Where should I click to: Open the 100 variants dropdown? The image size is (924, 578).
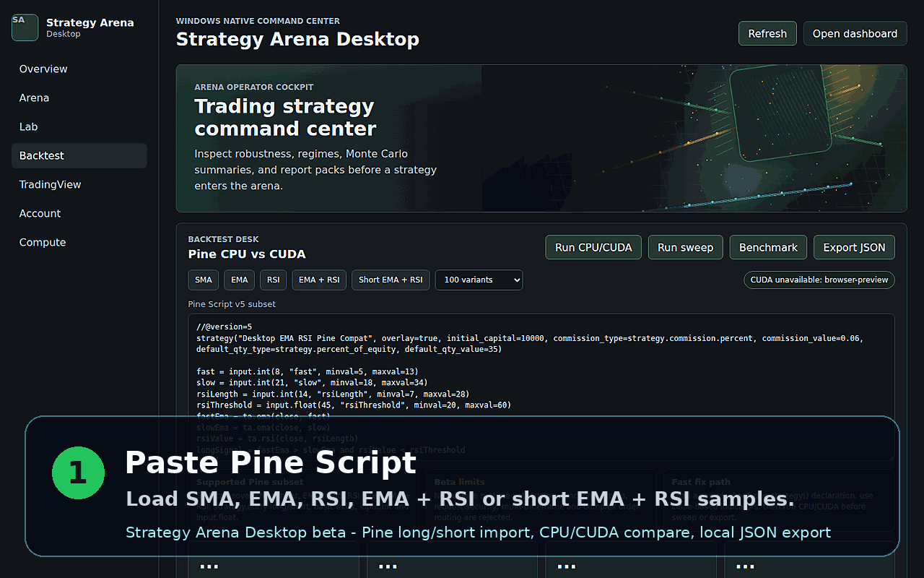click(479, 280)
